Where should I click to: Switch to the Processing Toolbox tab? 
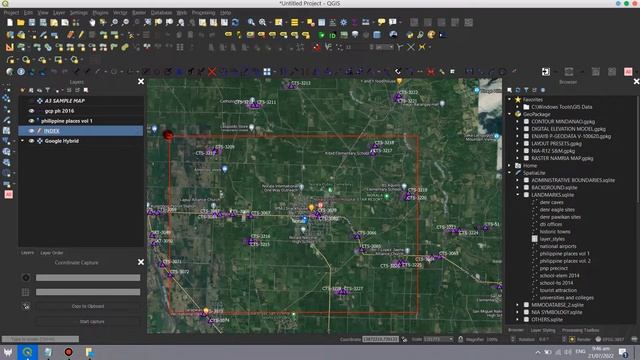(x=580, y=330)
